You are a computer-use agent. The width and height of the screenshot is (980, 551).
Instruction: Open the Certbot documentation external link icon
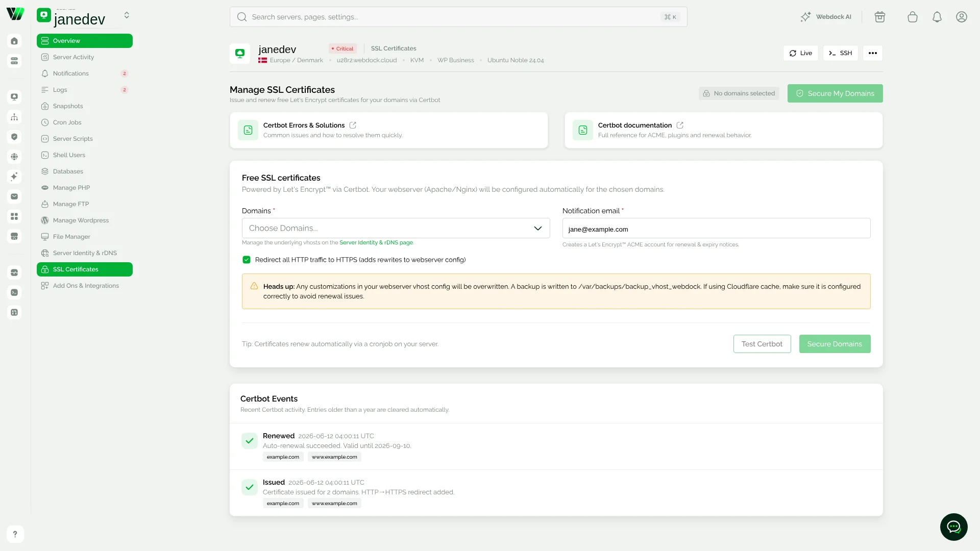pos(680,125)
